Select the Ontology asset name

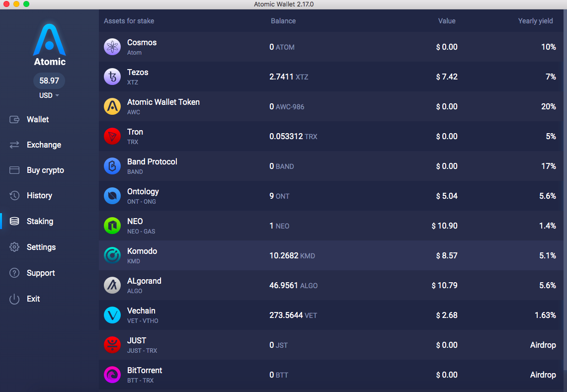point(143,192)
